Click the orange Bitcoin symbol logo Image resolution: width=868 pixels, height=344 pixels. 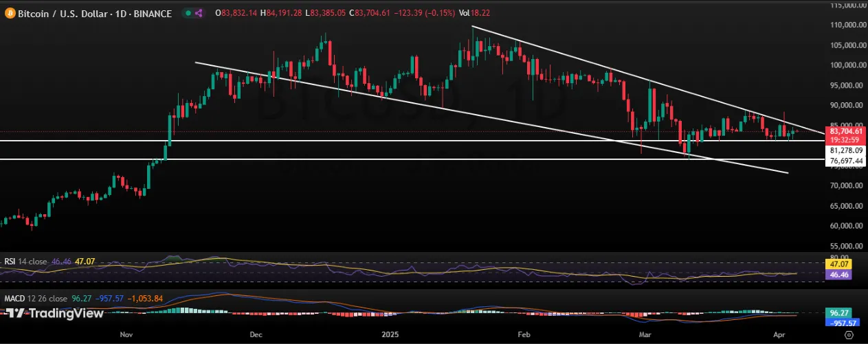(x=10, y=13)
